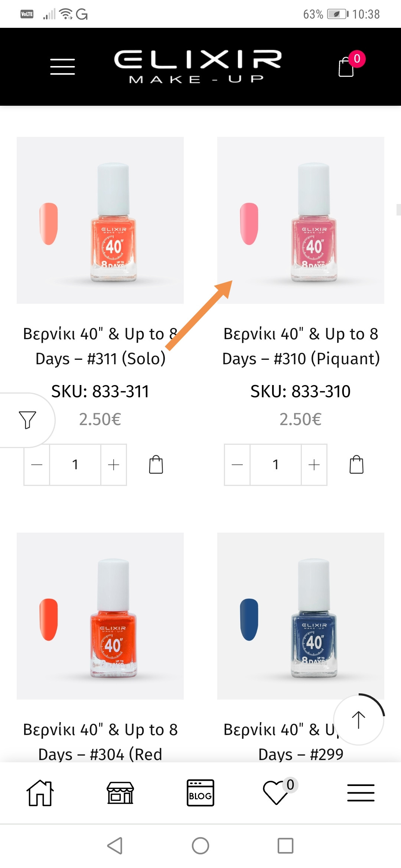Open the #311 (Solo) product title link
This screenshot has width=401, height=868.
pos(100,346)
